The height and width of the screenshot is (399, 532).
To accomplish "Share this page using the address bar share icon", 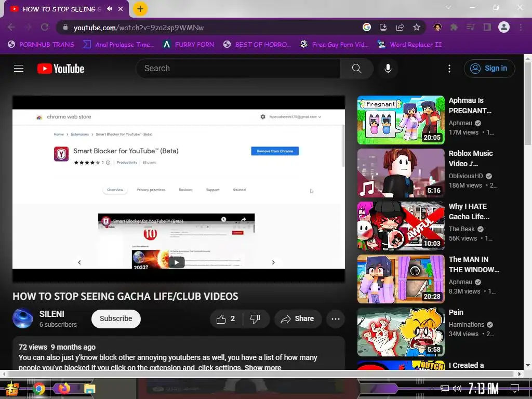I will click(x=400, y=27).
